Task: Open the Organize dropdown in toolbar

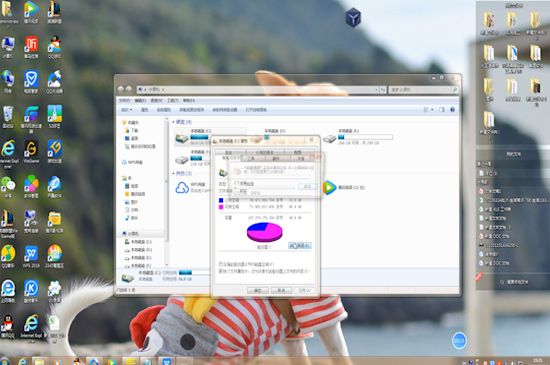Action: pos(127,110)
